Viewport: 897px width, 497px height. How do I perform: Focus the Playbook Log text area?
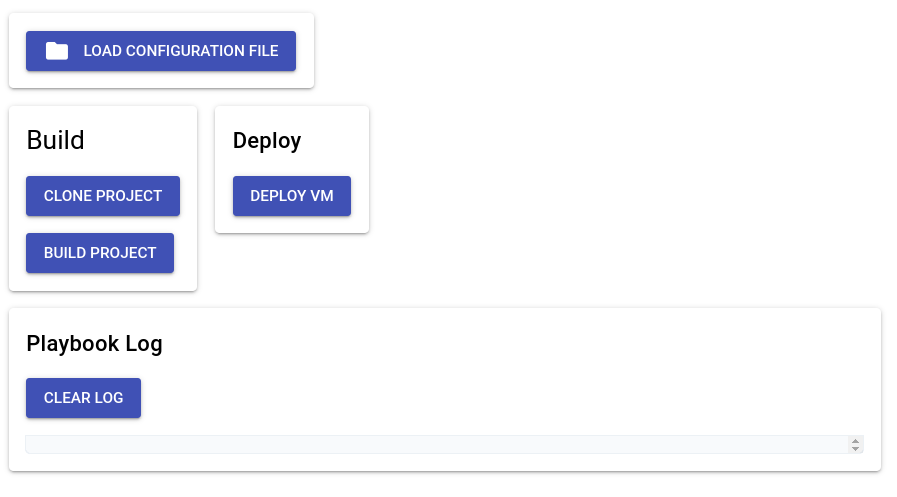coord(437,444)
